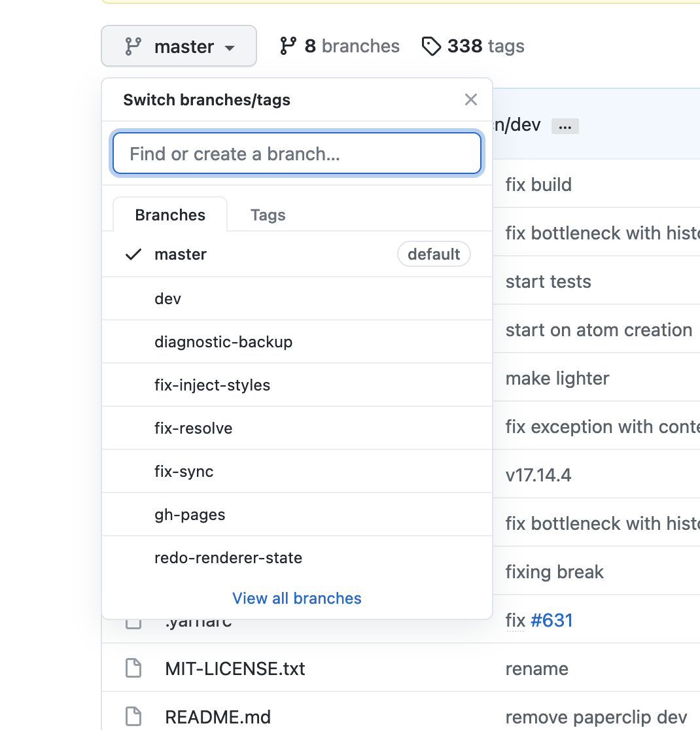The height and width of the screenshot is (730, 700).
Task: Open the master branch selector dropdown
Action: coord(179,46)
